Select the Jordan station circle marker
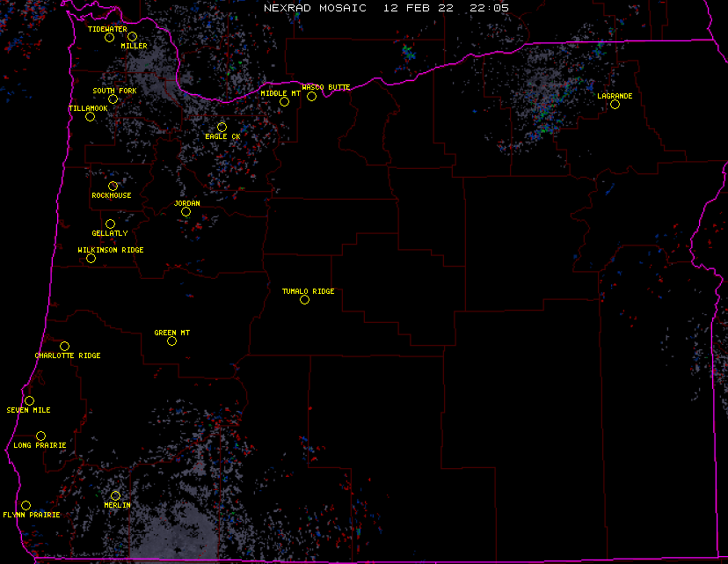728x564 pixels. coord(186,211)
